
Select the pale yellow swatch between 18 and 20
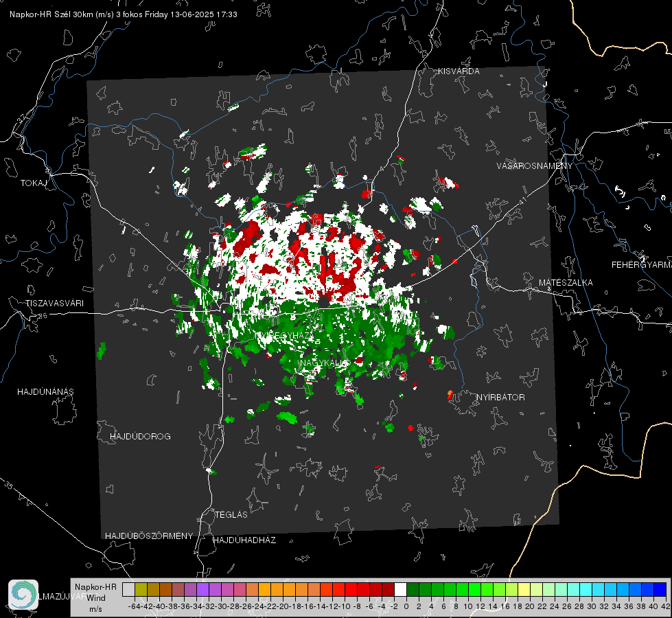point(524,589)
